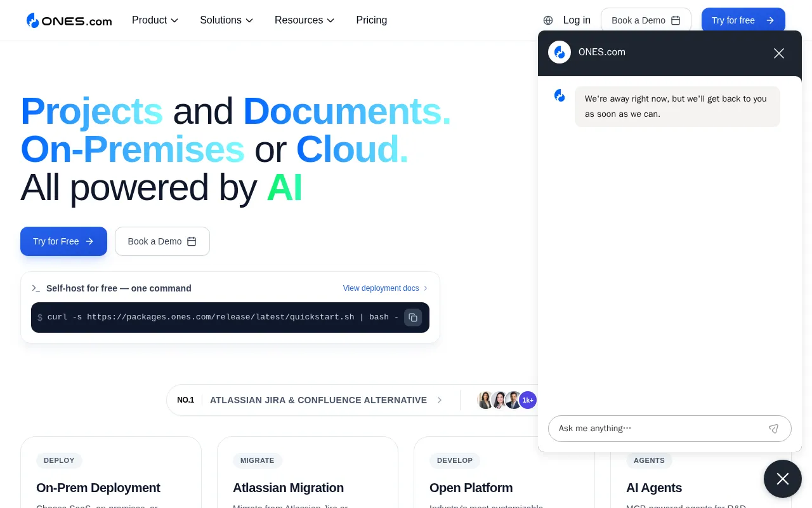Open the Open Platform card

[x=504, y=472]
